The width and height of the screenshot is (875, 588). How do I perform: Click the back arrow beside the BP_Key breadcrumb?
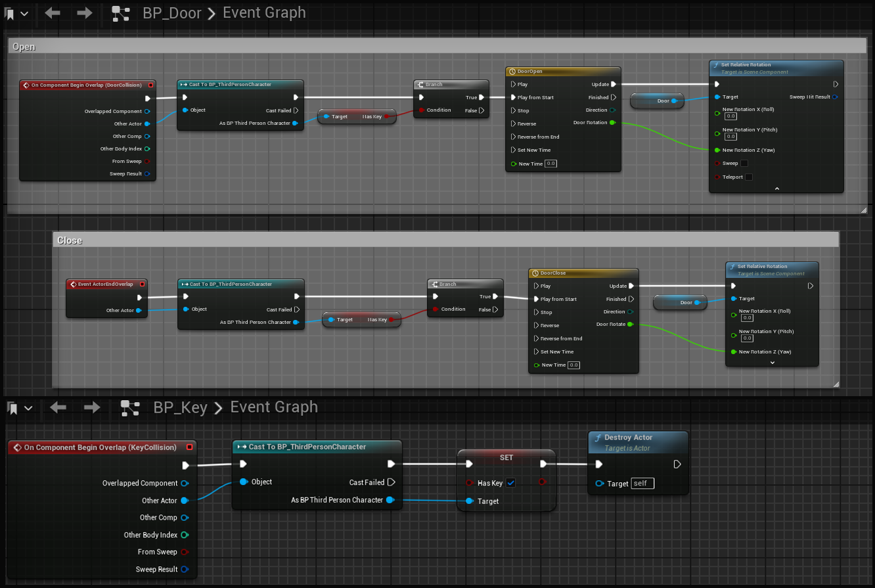click(58, 408)
